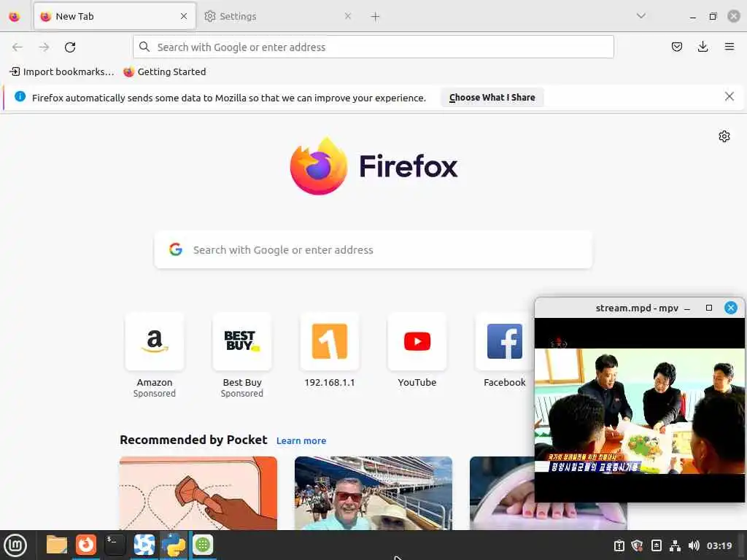Save to Pocket using the toolbar icon

[x=676, y=47]
